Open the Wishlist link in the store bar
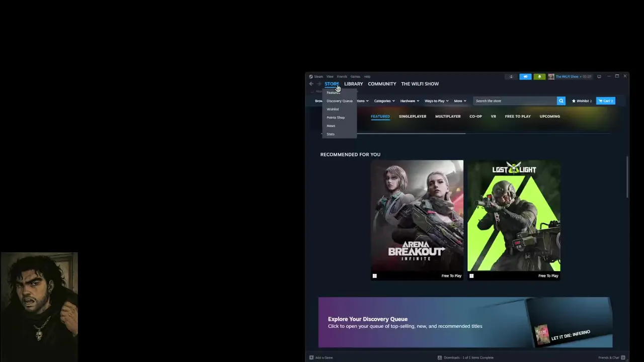Screen dimensions: 644x362 [x=582, y=101]
